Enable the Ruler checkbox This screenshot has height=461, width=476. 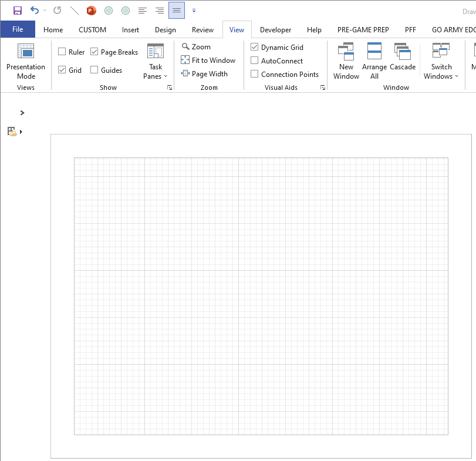(62, 52)
